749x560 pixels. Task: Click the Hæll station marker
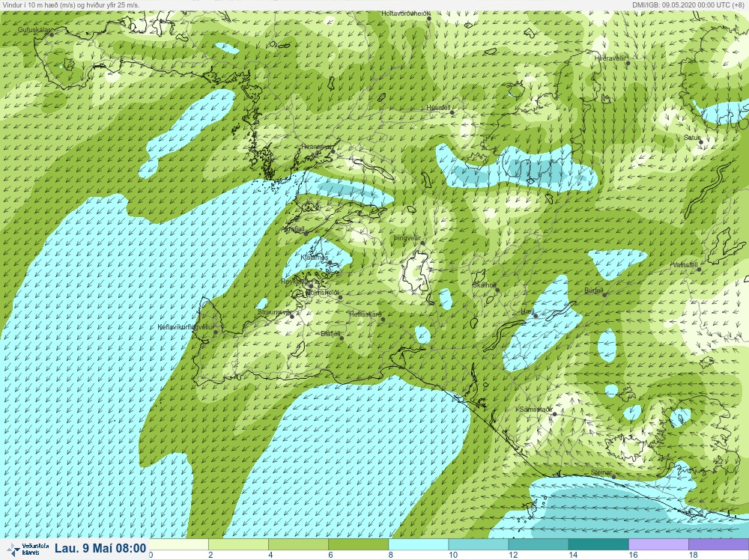coord(536,316)
